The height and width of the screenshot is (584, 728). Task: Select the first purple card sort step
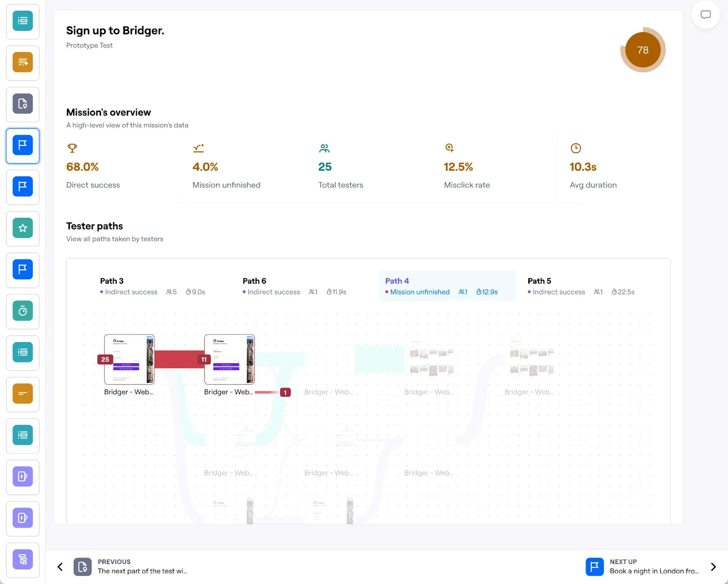pyautogui.click(x=22, y=477)
